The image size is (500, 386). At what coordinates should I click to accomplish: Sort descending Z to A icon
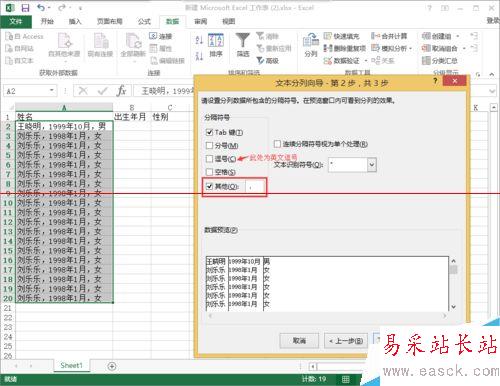(x=199, y=56)
